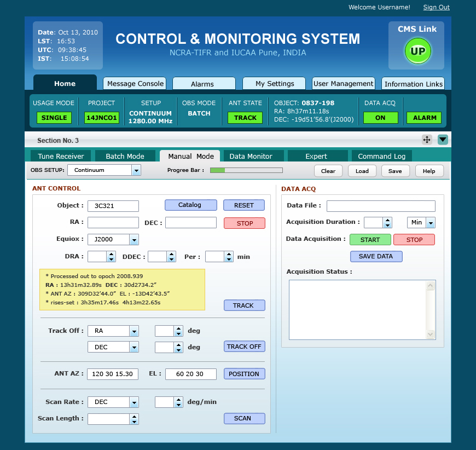Viewport: 476px width, 450px height.
Task: Click the 14JNCO1 project badge
Action: click(102, 118)
